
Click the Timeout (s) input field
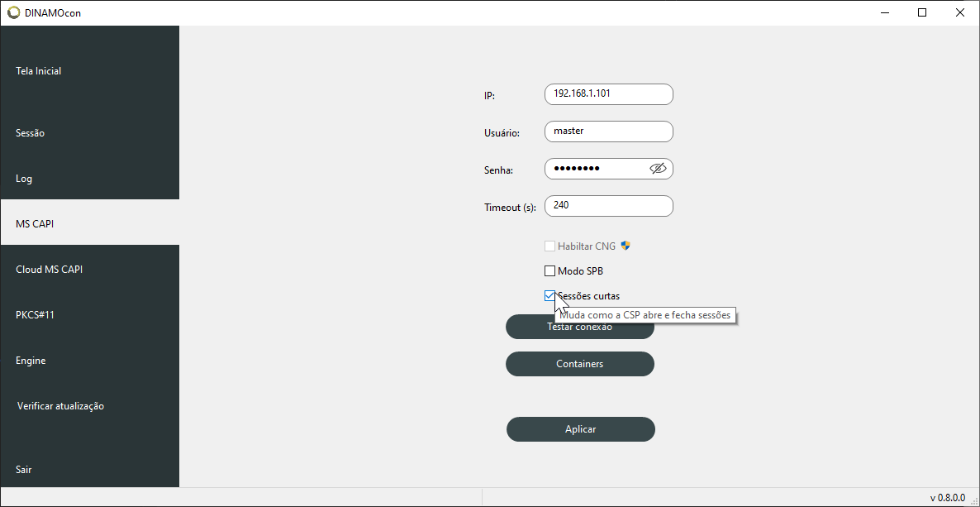pyautogui.click(x=609, y=206)
